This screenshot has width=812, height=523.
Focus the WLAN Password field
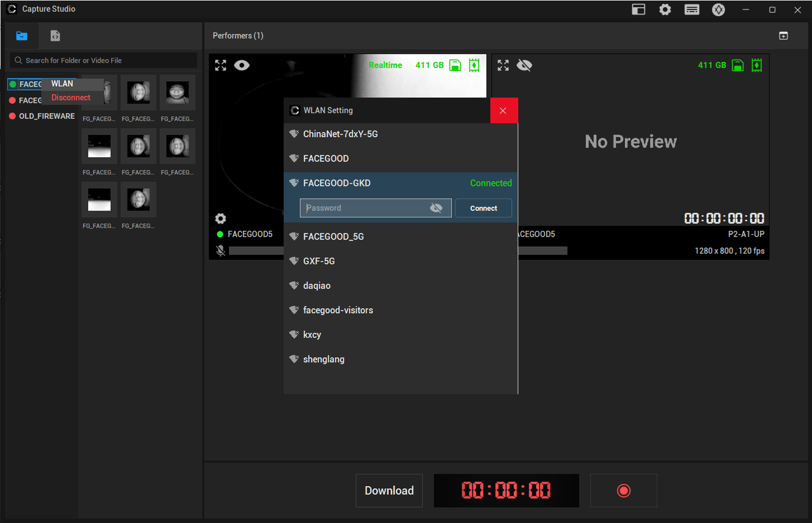(376, 208)
